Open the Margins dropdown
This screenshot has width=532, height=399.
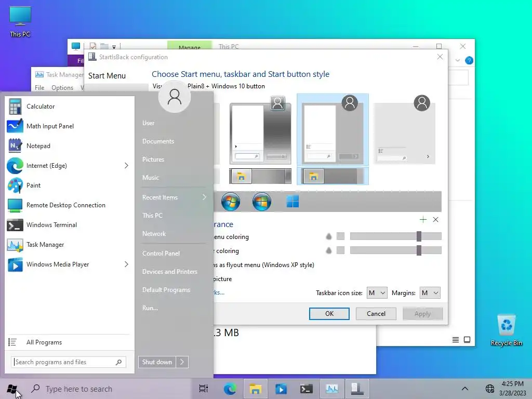430,293
